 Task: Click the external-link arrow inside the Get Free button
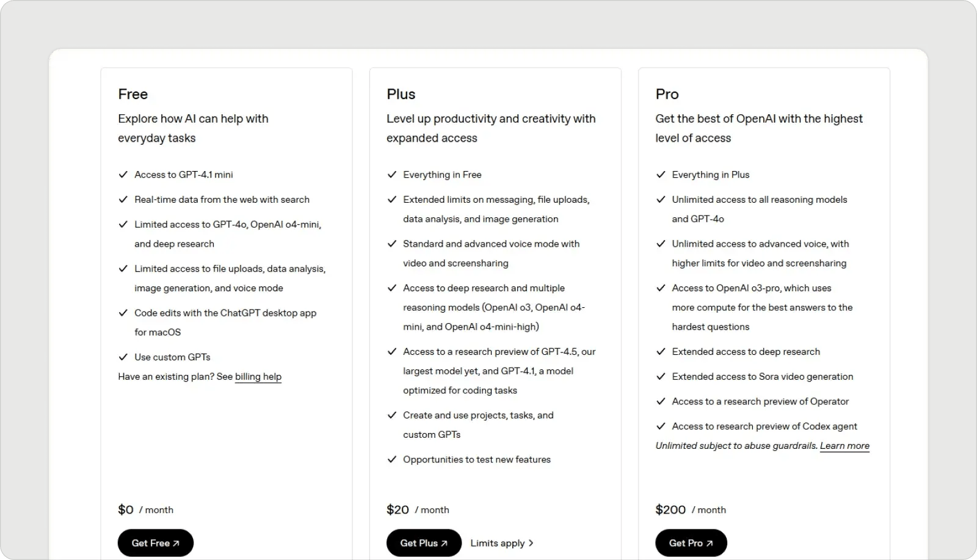pyautogui.click(x=176, y=542)
